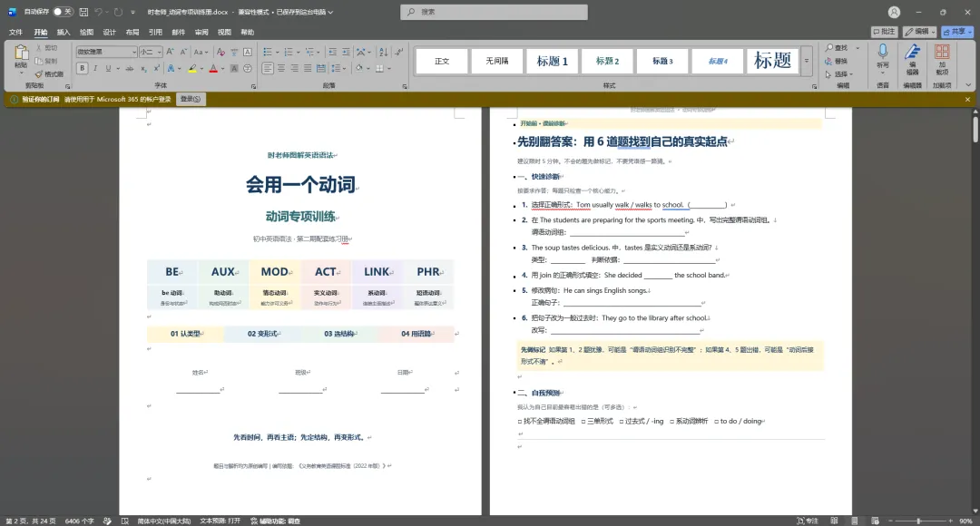Screen dimensions: 980x526
Task: Click the Increase Font Size icon
Action: [170, 52]
